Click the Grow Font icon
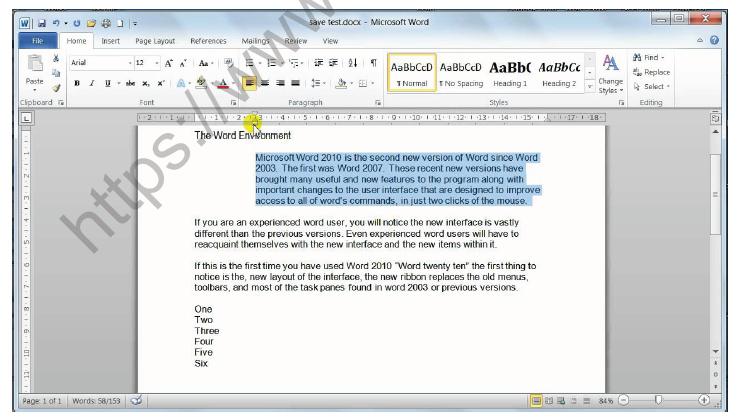The height and width of the screenshot is (418, 737). 168,63
